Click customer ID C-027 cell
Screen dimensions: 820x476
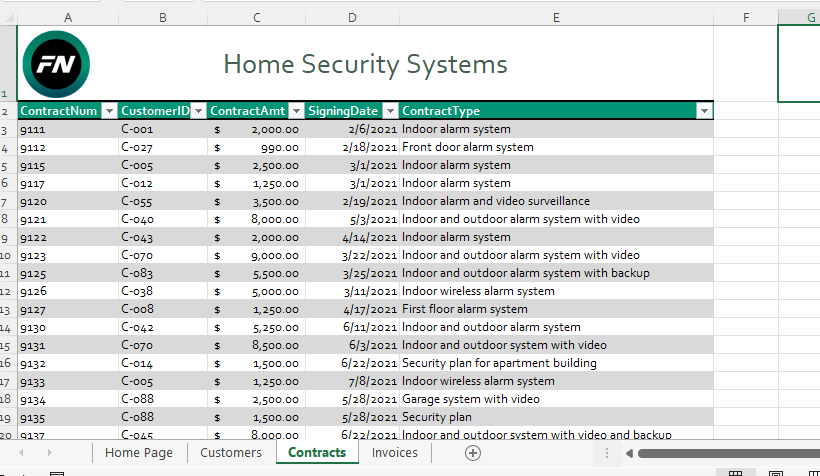coord(163,148)
